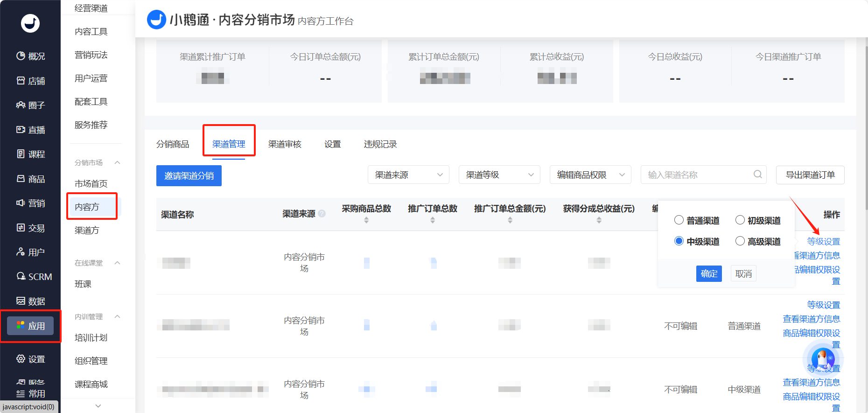
Task: Select the 初级渠道 radio option
Action: (x=740, y=220)
